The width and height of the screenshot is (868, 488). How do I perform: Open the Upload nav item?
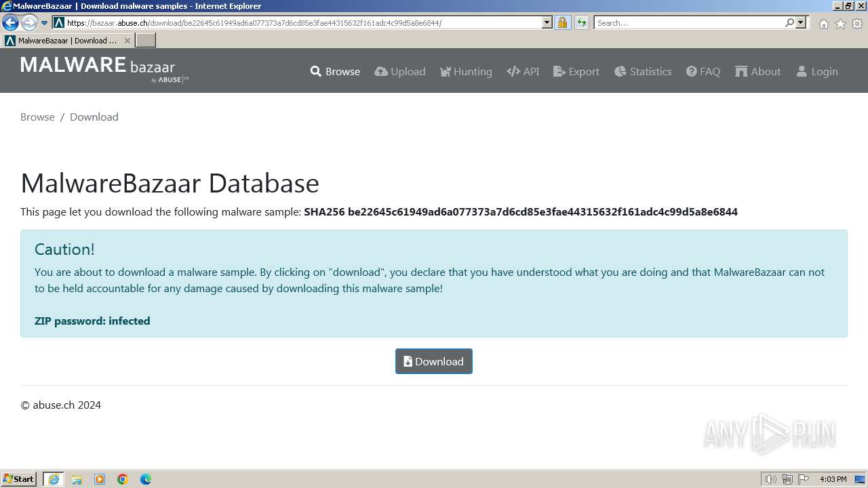coord(400,71)
